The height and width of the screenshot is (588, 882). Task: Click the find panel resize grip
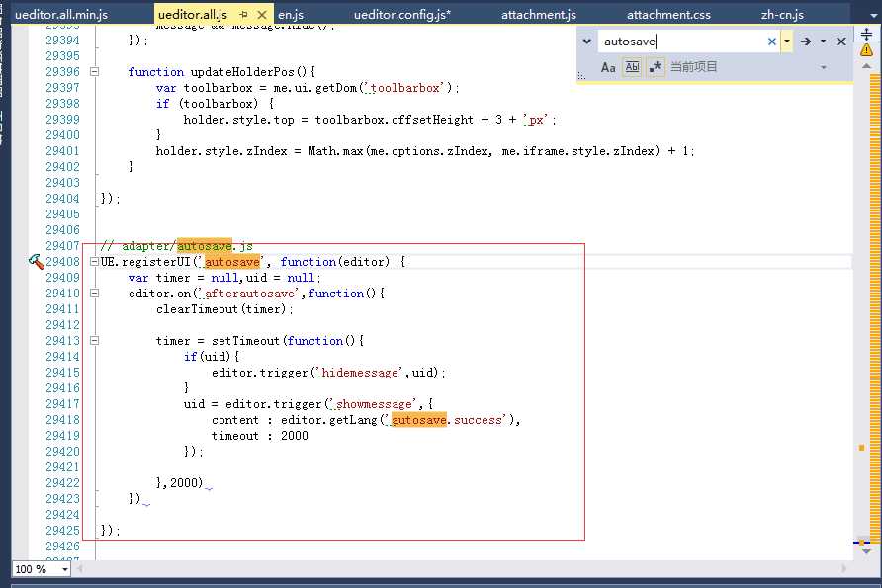[x=581, y=76]
